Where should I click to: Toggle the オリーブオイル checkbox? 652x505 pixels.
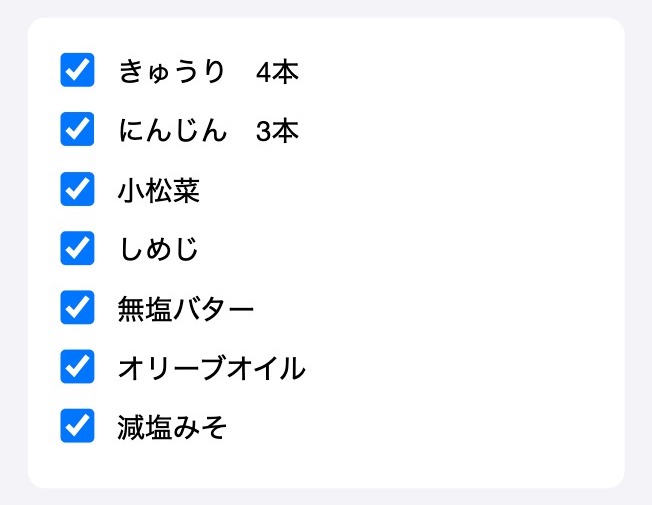77,366
